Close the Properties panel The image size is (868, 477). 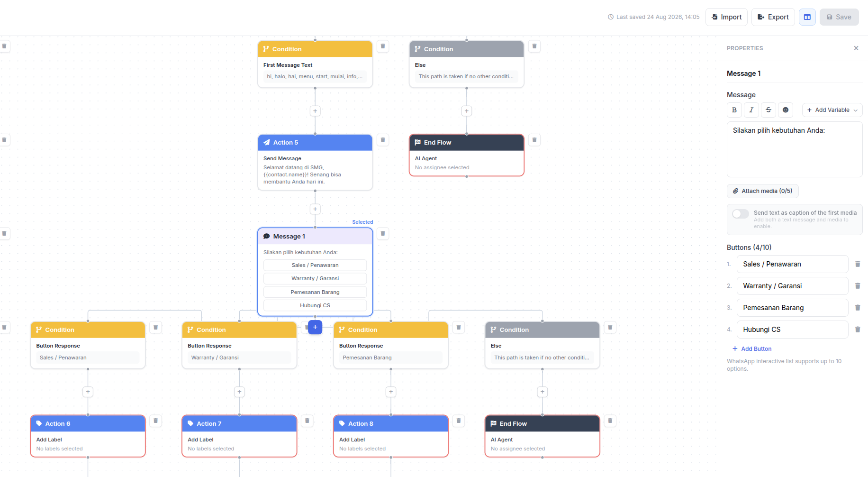tap(856, 48)
